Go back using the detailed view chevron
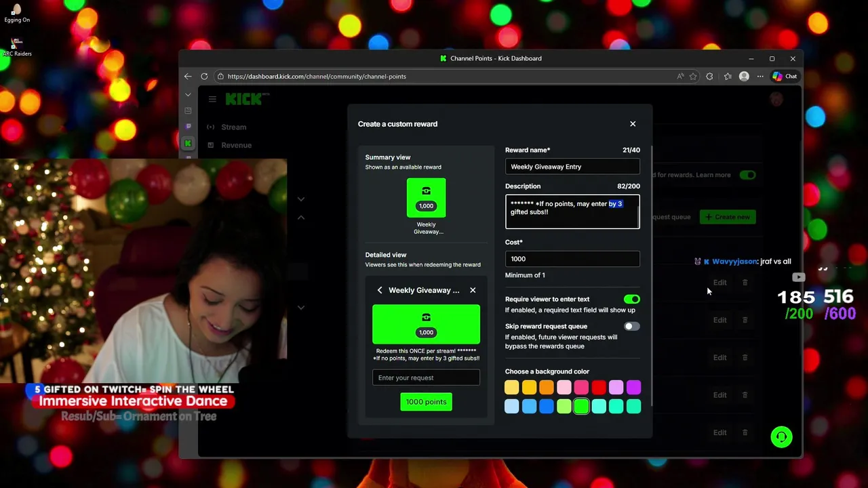Viewport: 868px width, 488px height. [380, 290]
